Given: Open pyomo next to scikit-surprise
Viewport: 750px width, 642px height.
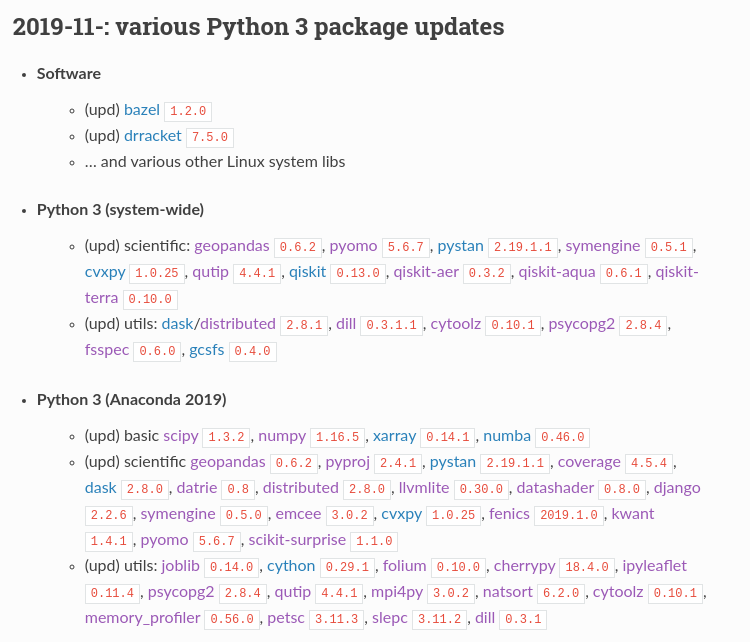Looking at the screenshot, I should pos(165,540).
